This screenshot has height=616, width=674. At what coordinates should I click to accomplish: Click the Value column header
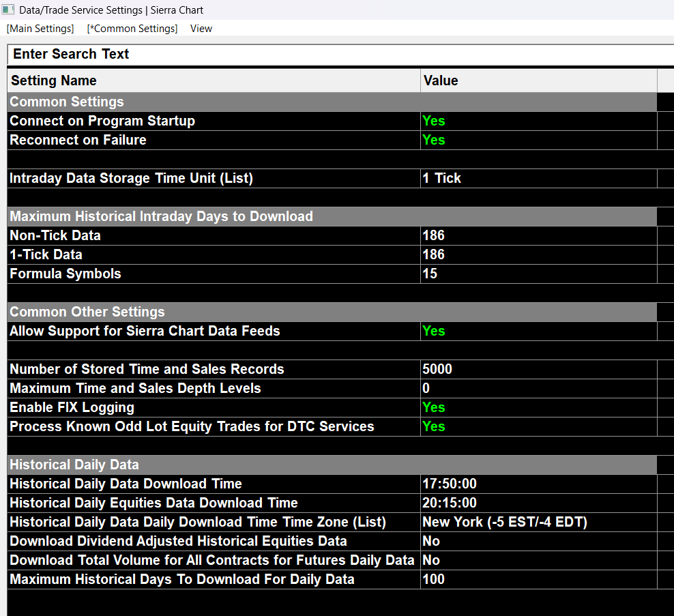(x=539, y=80)
